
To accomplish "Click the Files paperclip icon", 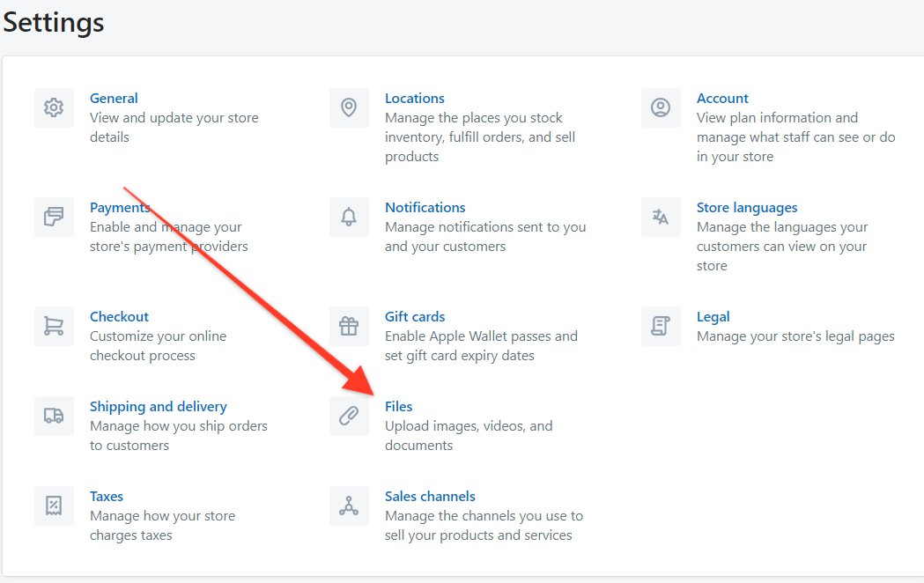I will pos(349,416).
